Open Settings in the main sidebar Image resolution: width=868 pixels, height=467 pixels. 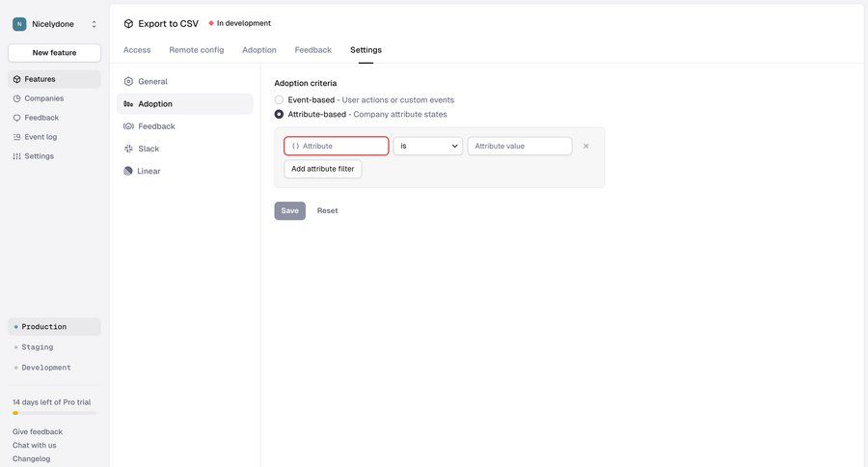pyautogui.click(x=54, y=156)
